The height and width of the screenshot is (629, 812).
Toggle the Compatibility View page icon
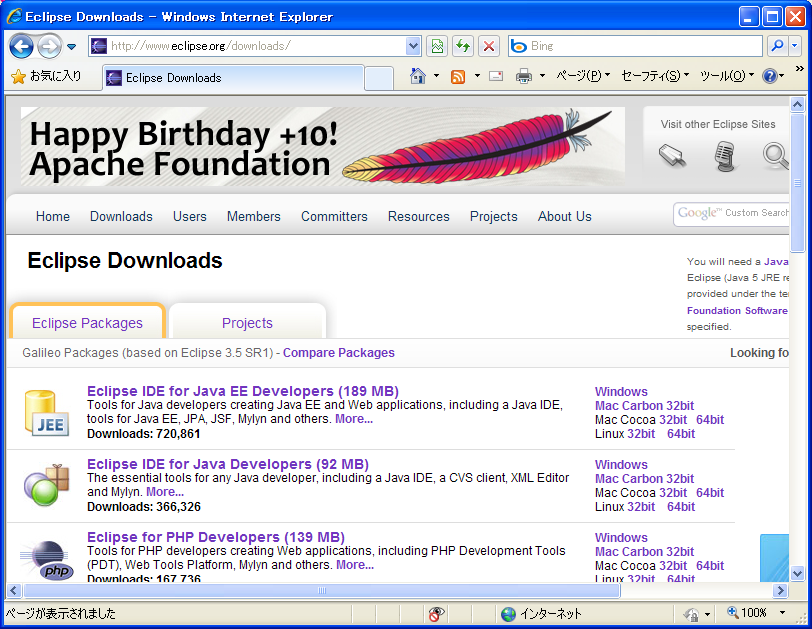[437, 47]
